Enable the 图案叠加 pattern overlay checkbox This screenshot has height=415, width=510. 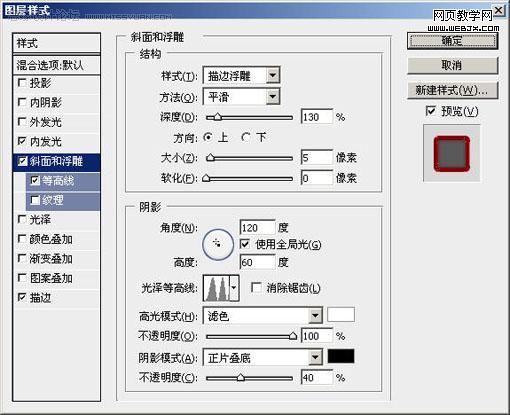click(x=22, y=278)
